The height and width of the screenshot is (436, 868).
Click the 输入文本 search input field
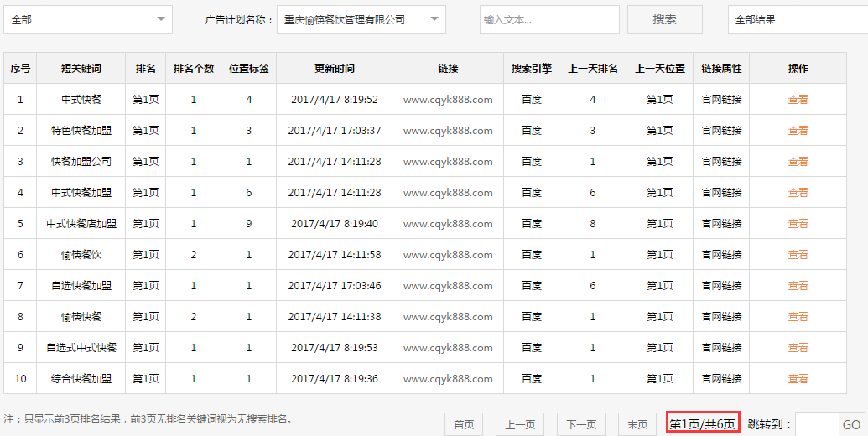pos(549,19)
